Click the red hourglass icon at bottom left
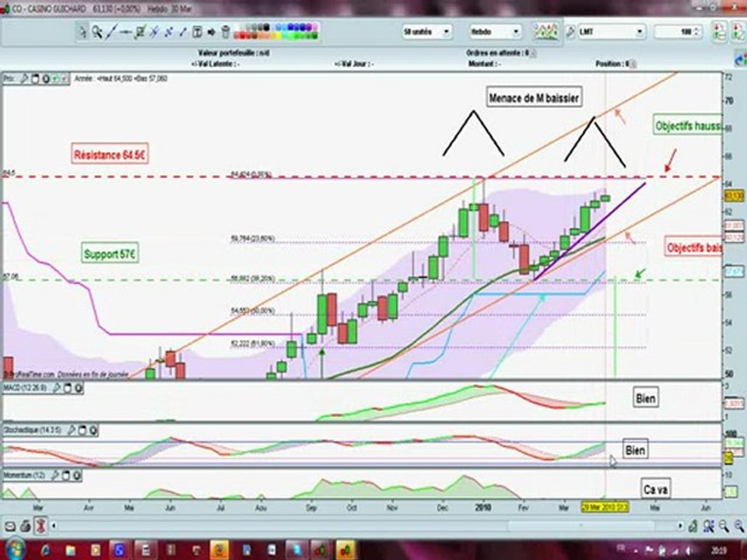The image size is (747, 560). click(40, 526)
